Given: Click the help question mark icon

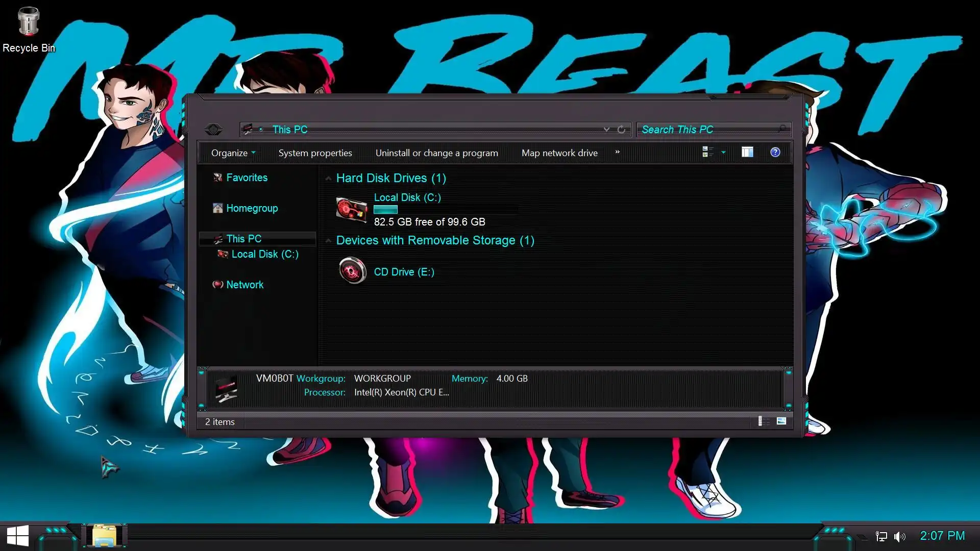Looking at the screenshot, I should click(x=775, y=152).
